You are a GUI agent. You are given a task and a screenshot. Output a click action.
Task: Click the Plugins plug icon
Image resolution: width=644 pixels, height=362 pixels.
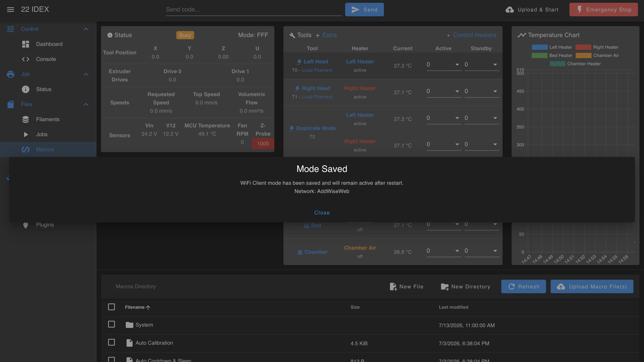tap(25, 225)
